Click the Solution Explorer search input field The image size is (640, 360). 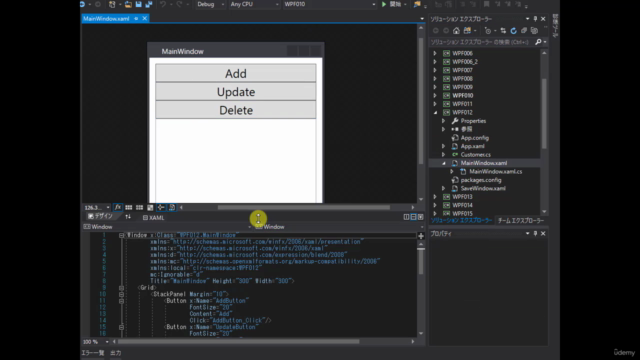click(482, 42)
